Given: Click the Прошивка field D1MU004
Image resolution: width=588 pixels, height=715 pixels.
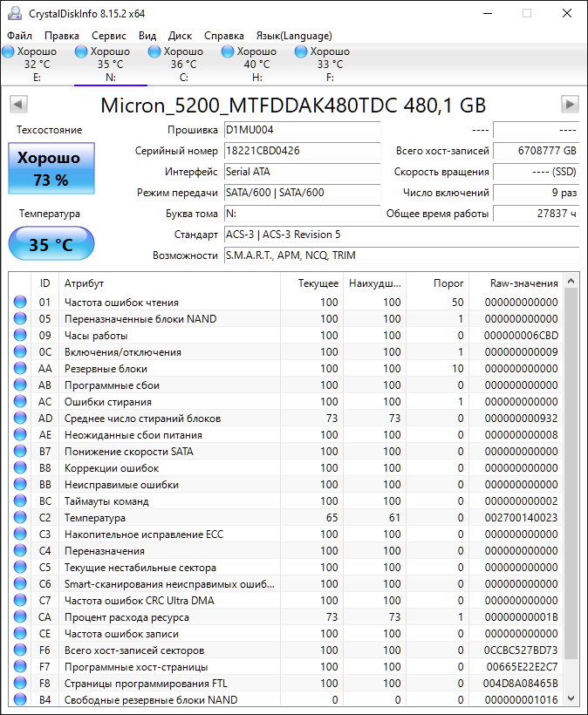Looking at the screenshot, I should [302, 130].
